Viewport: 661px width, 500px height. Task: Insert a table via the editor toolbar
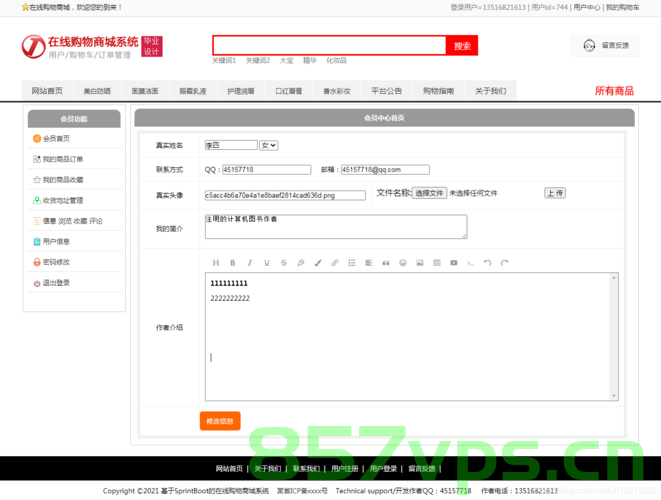[437, 263]
